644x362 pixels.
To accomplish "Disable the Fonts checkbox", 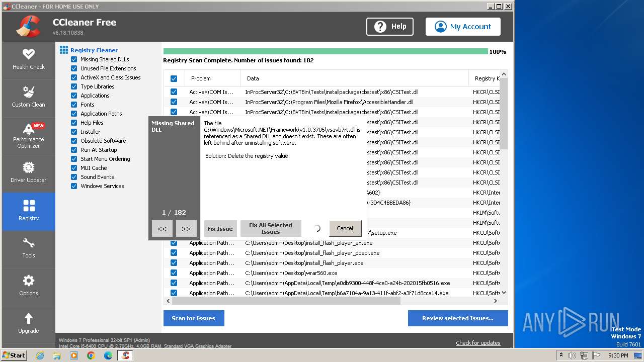I will (x=74, y=105).
